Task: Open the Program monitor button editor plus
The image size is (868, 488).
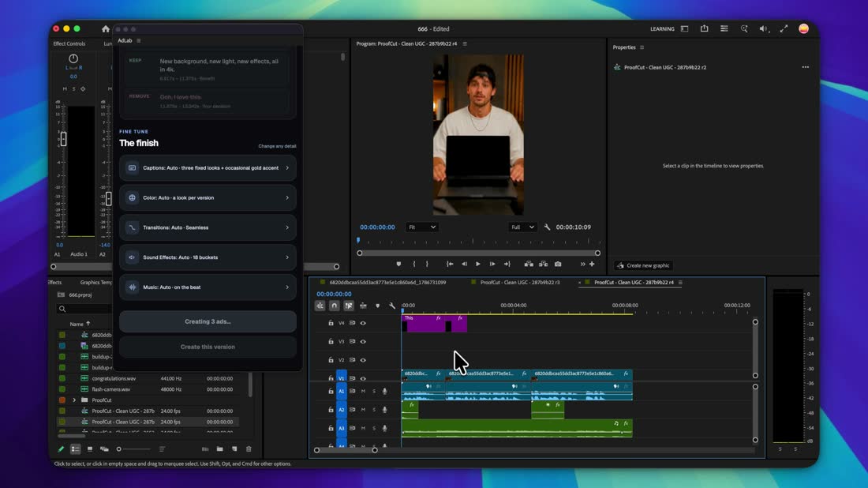Action: [593, 265]
